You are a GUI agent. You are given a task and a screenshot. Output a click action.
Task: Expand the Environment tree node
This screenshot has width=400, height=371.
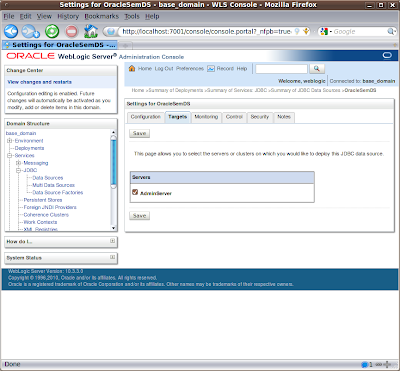pos(10,141)
